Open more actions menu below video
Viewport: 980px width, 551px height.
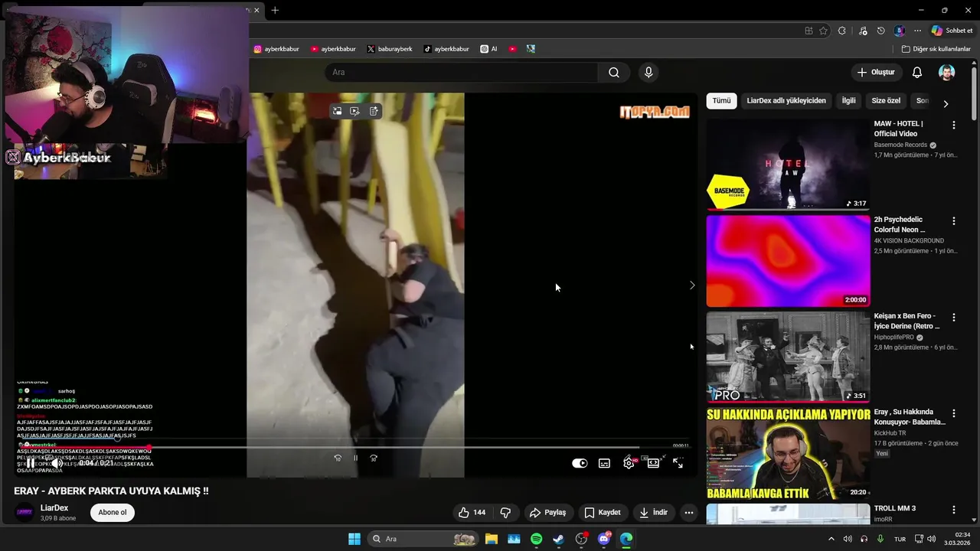pos(689,513)
